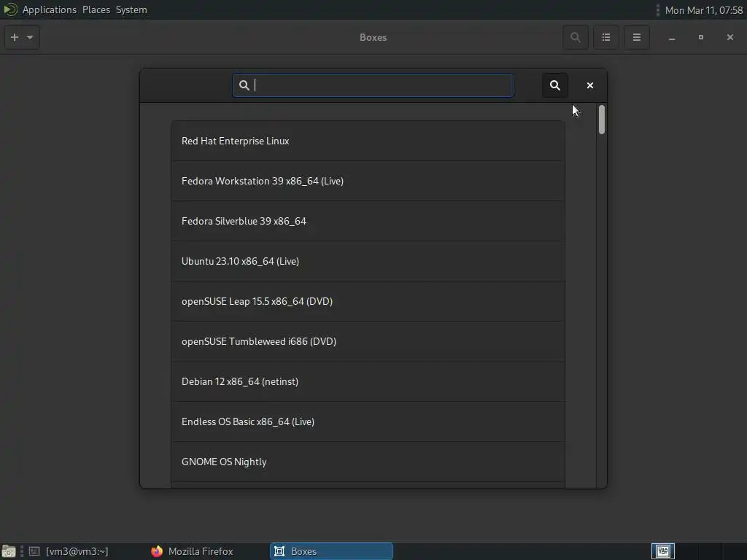747x560 pixels.
Task: Choose openSUSE Tumbleweed i686 (DVD)
Action: (368, 341)
